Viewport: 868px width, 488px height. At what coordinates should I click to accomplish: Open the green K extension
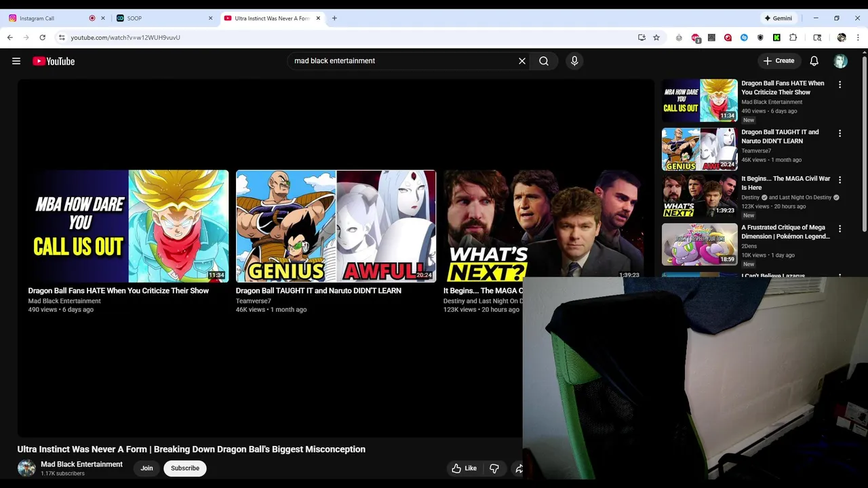pos(776,37)
